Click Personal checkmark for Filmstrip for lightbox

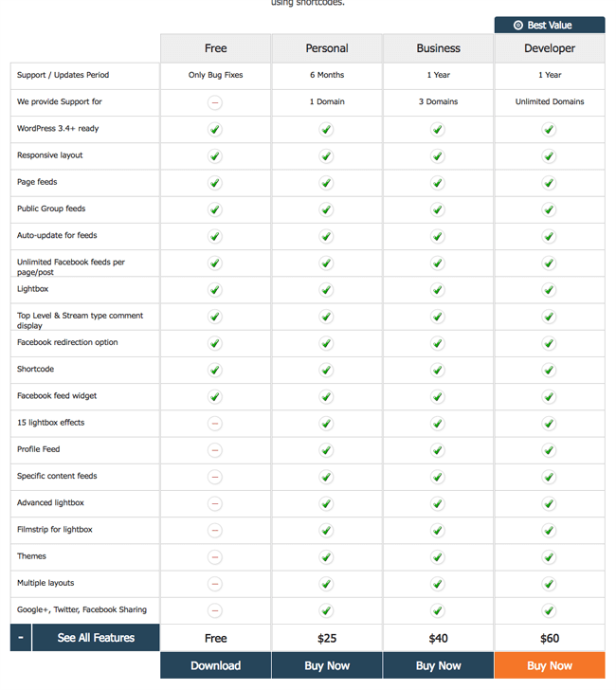click(x=327, y=531)
